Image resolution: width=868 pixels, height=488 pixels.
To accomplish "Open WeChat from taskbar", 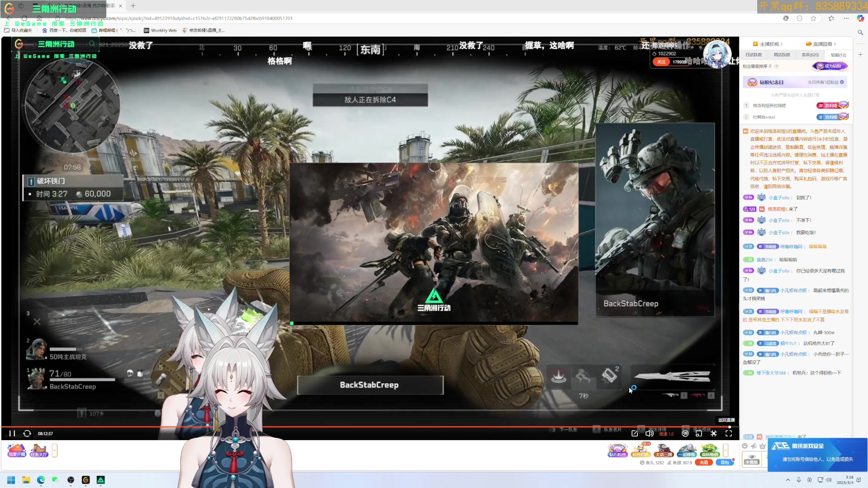I will click(x=55, y=480).
